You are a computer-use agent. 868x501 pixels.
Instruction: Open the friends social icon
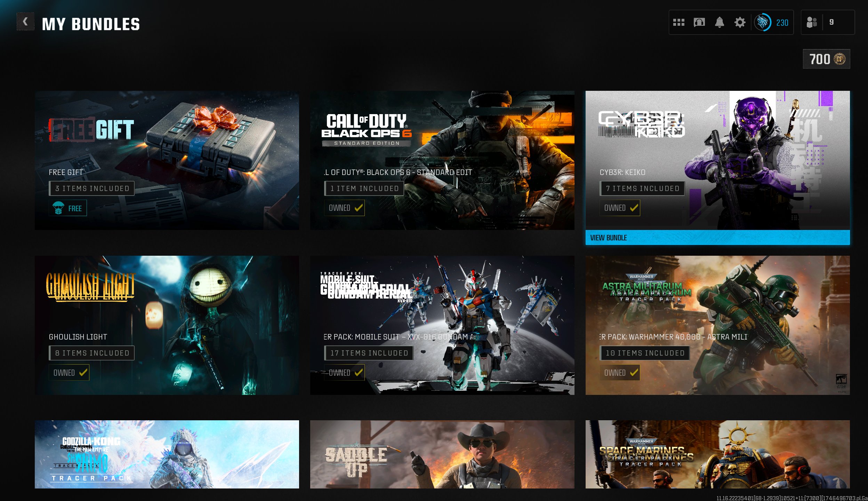pos(812,23)
